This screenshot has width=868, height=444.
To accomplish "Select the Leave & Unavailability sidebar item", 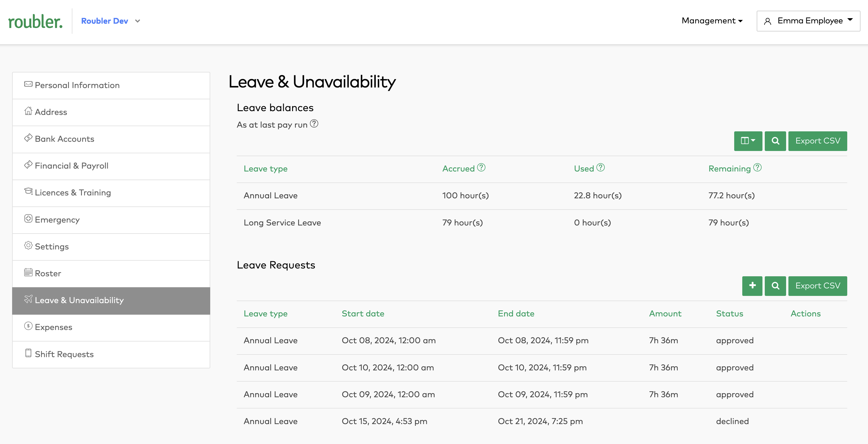I will point(111,301).
